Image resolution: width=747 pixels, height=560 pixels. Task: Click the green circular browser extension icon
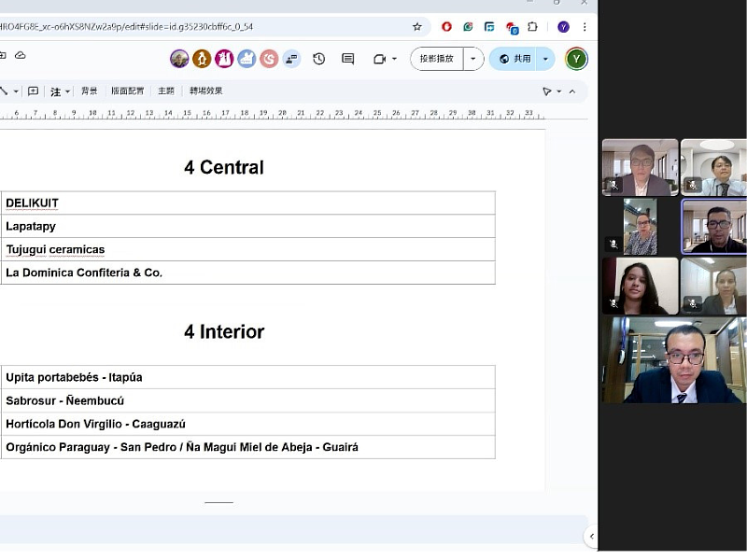tap(468, 27)
